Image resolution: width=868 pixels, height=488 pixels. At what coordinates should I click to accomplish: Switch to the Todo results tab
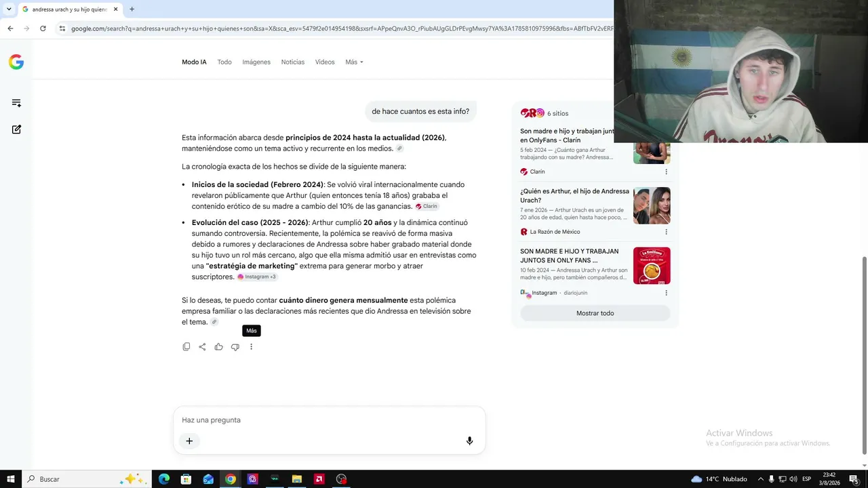(224, 62)
